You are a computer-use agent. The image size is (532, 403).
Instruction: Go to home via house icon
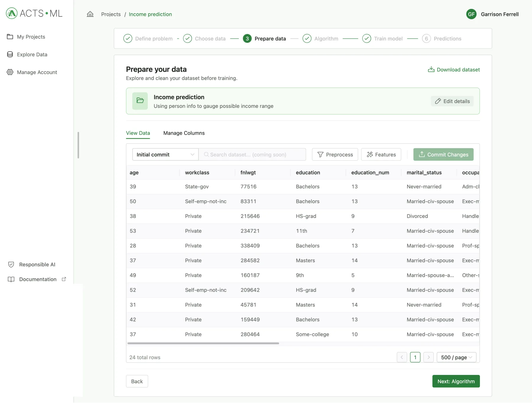pos(90,14)
